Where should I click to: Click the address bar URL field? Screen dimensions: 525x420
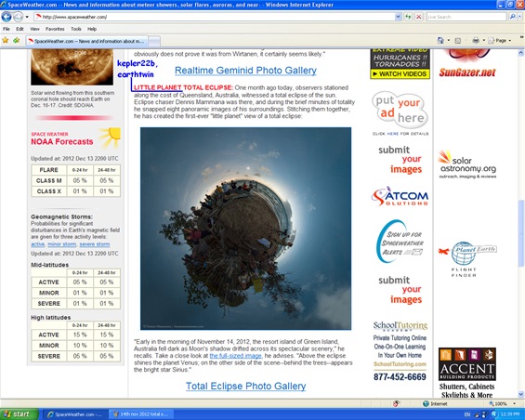click(x=215, y=17)
